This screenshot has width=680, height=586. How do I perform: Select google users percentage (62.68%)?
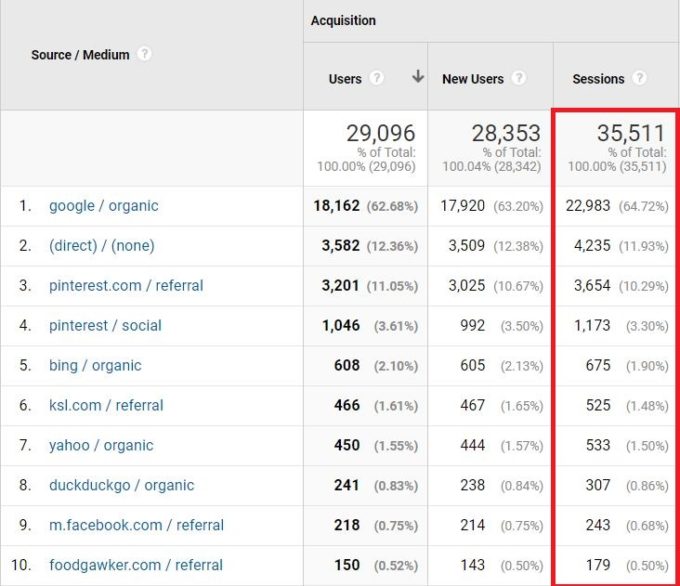(x=392, y=206)
